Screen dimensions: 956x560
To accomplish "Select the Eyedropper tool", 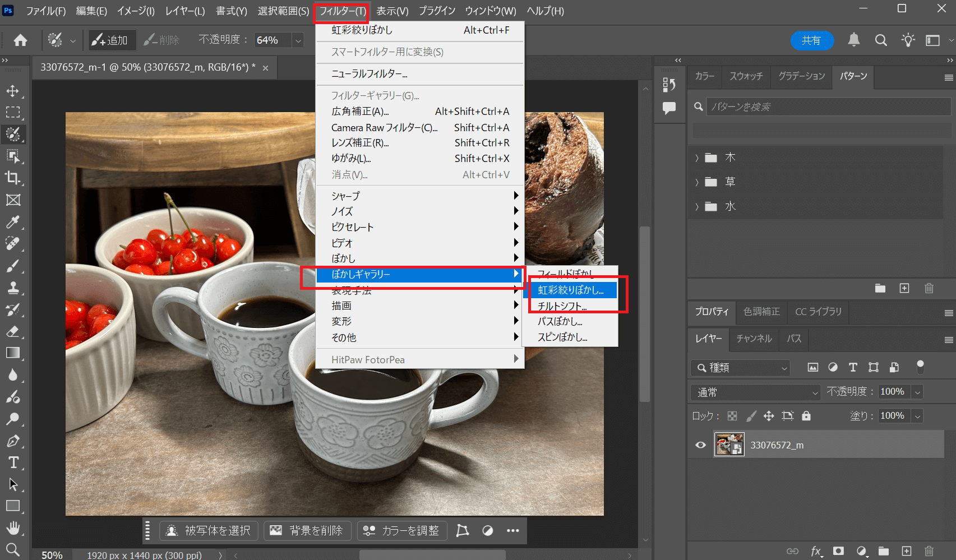I will [13, 222].
